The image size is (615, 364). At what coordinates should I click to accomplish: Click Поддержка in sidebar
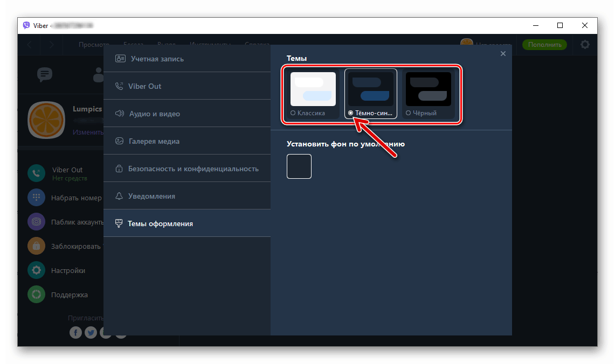coord(70,295)
